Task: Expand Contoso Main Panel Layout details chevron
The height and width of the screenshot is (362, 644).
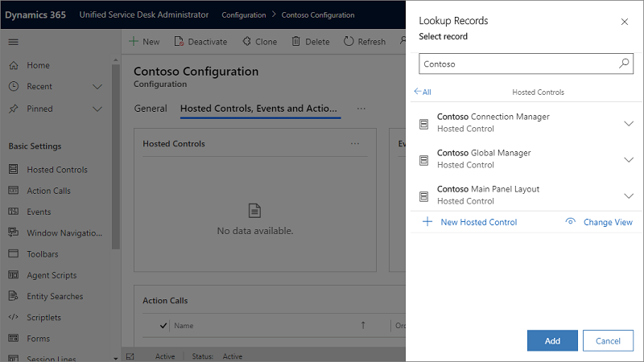Action: click(x=629, y=196)
